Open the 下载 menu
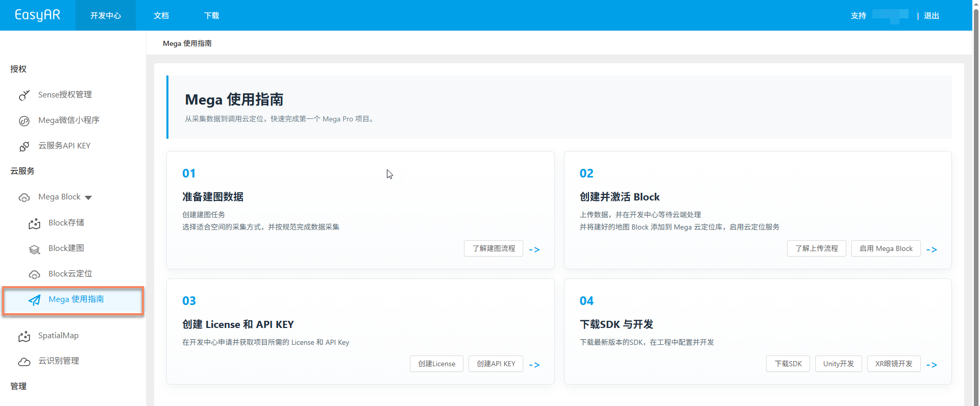980x406 pixels. point(212,15)
